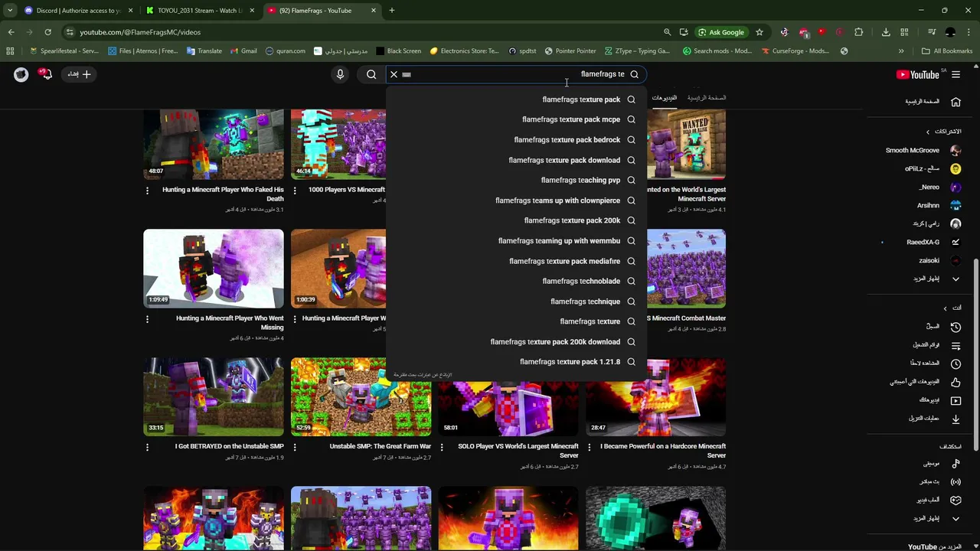The image size is (980, 551).
Task: Show hidden bookmarks with the overflow chevron
Action: click(x=901, y=51)
